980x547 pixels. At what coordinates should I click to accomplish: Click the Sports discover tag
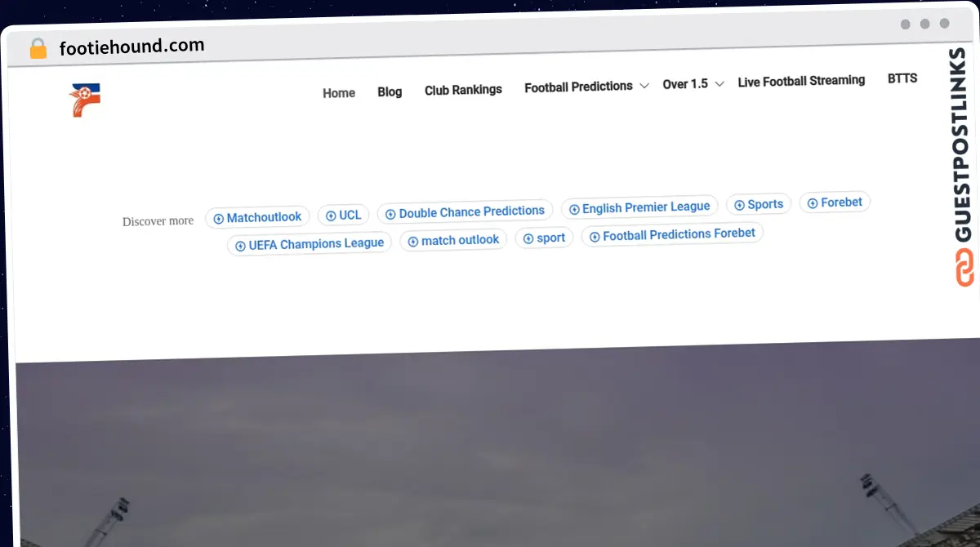tap(759, 204)
